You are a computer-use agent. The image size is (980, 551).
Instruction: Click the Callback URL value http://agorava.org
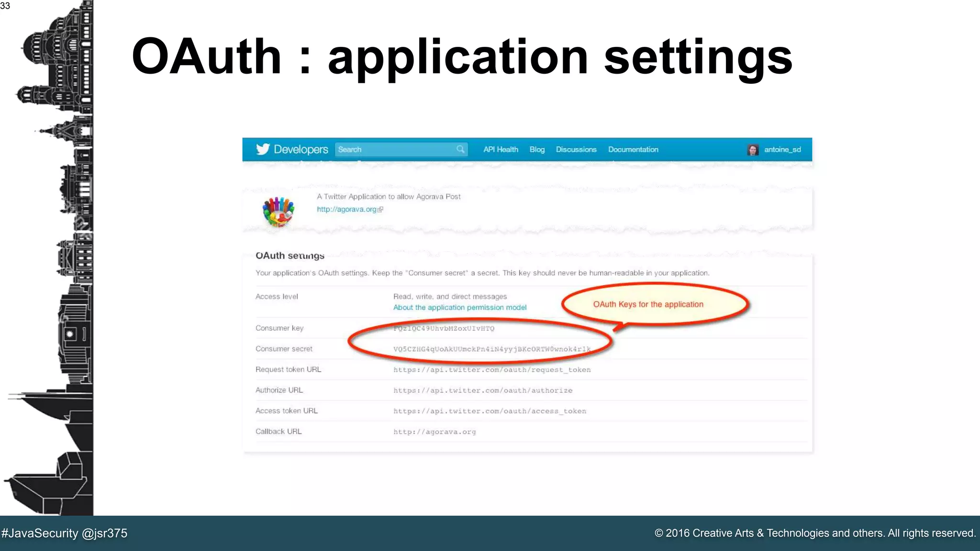pyautogui.click(x=434, y=431)
